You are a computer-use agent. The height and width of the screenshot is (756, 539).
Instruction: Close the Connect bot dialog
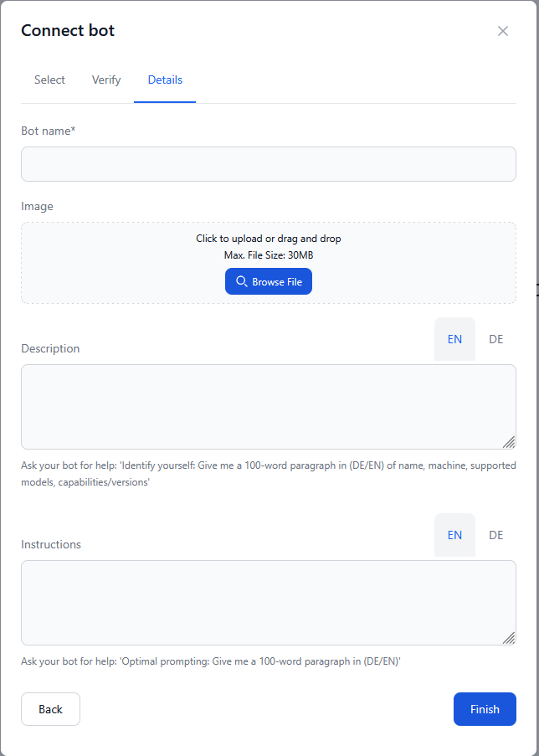[503, 31]
